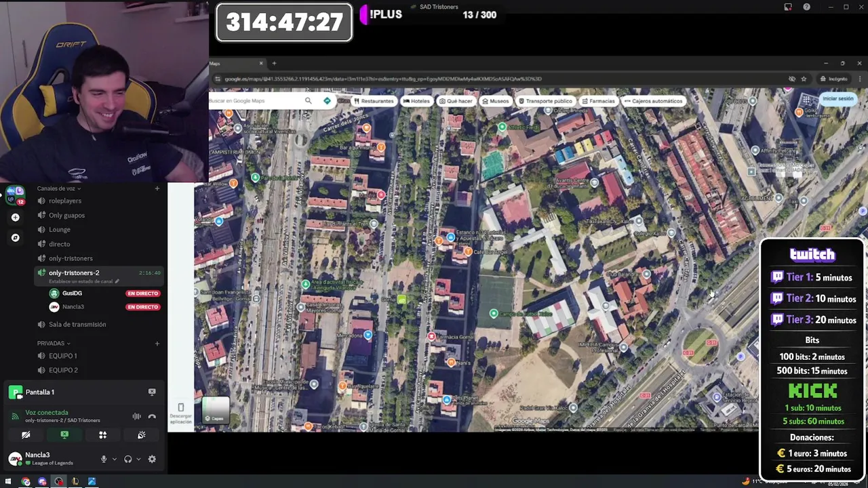
Task: Filter map by Qué hacer
Action: pyautogui.click(x=456, y=101)
